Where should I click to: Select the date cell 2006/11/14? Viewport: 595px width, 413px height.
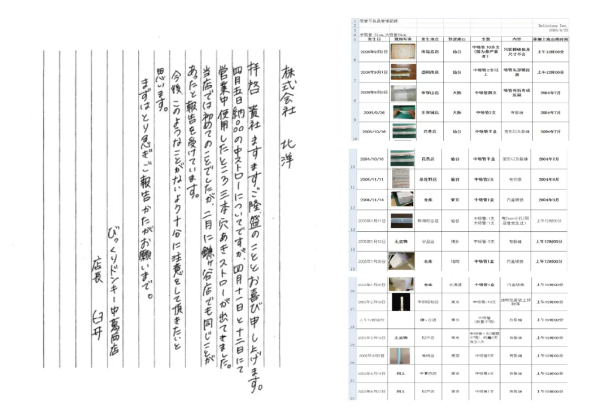click(x=372, y=200)
